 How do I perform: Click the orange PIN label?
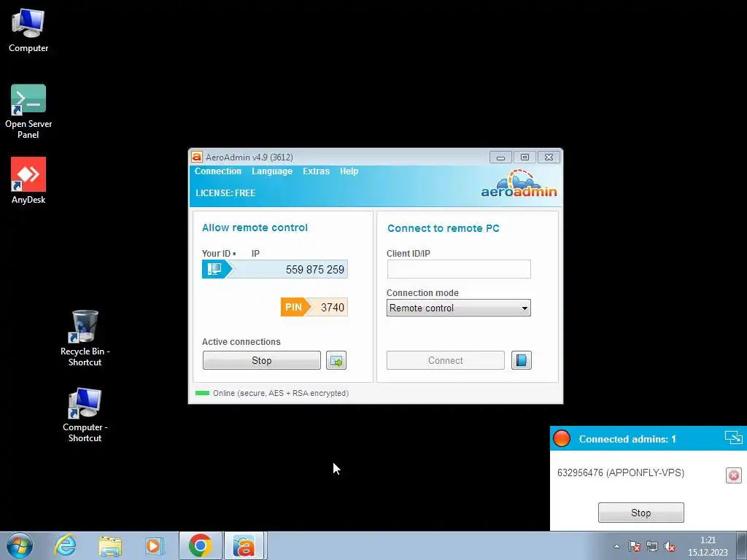coord(293,307)
